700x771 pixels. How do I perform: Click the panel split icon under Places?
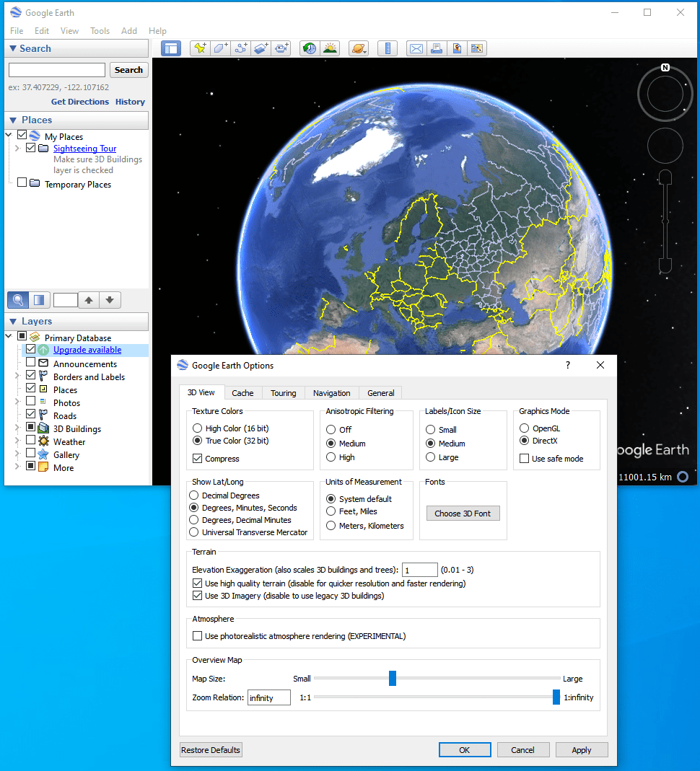39,300
